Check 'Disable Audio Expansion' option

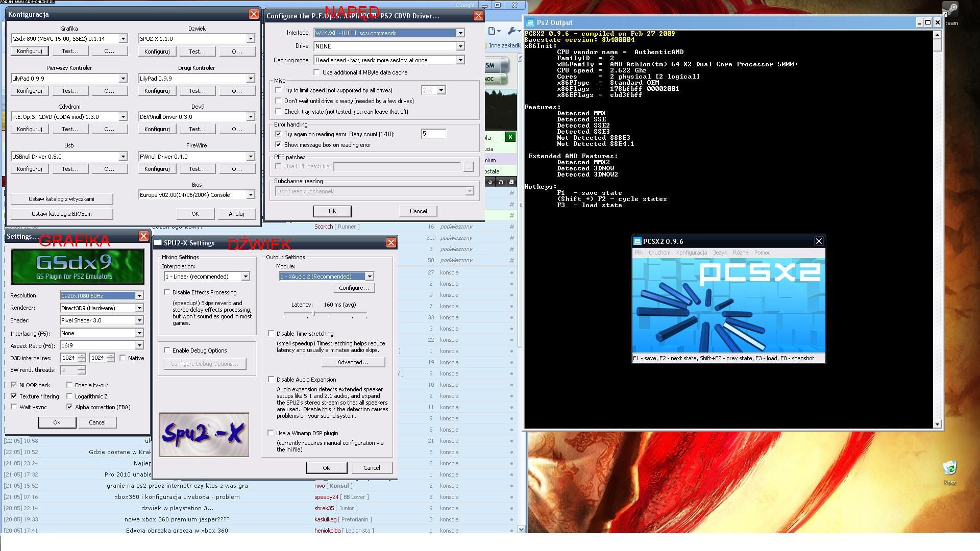pos(271,379)
